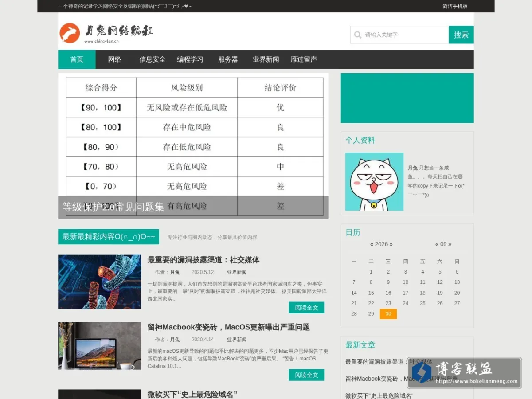This screenshot has height=399, width=532.
Task: Go to previous month arrow before 09
Action: (437, 244)
